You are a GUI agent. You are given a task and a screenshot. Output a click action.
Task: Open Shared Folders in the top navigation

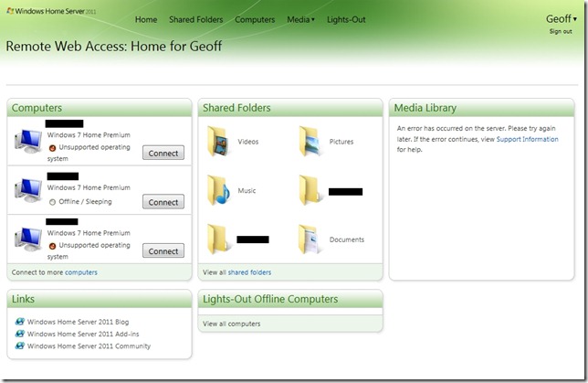coord(195,19)
